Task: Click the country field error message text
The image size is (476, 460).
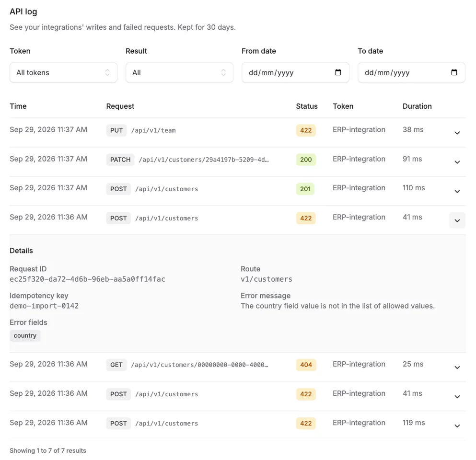Action: (337, 306)
